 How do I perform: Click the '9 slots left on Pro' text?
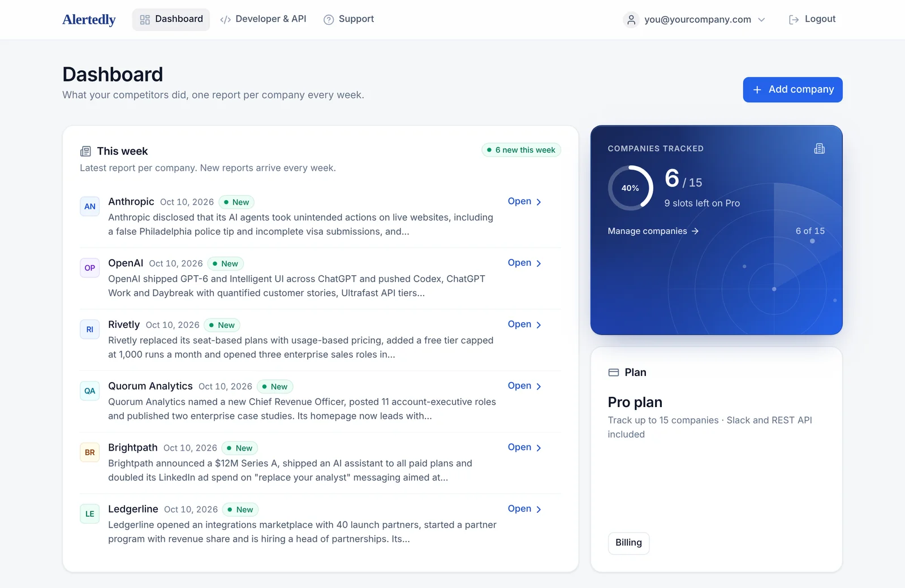click(702, 204)
